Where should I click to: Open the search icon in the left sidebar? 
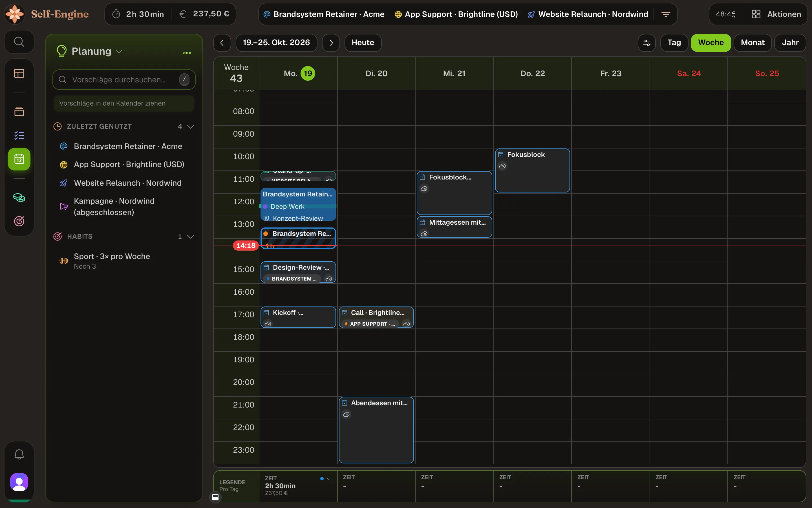pyautogui.click(x=19, y=42)
